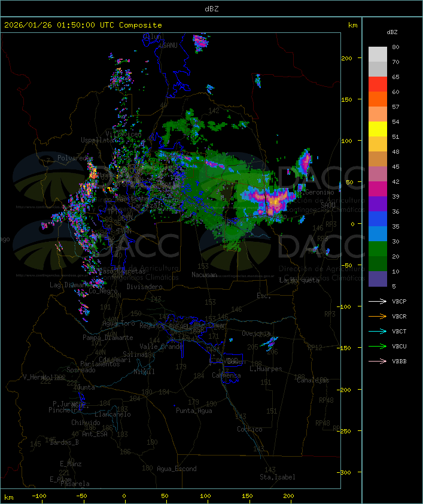Click the -50 tick on horizontal axis

[81, 496]
